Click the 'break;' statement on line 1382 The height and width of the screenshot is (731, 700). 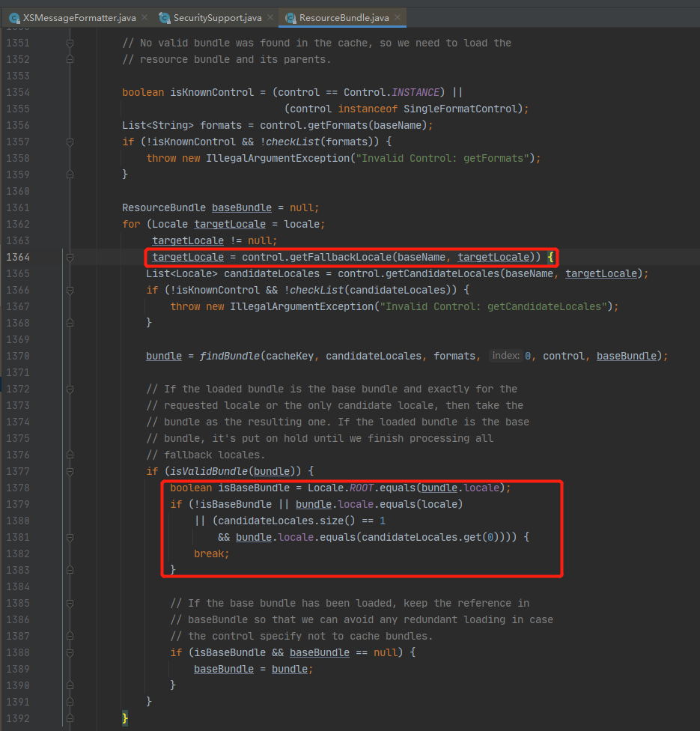(x=212, y=553)
